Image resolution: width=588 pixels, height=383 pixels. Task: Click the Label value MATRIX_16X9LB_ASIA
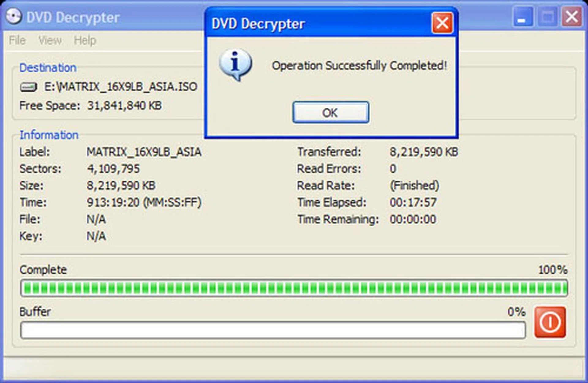144,152
